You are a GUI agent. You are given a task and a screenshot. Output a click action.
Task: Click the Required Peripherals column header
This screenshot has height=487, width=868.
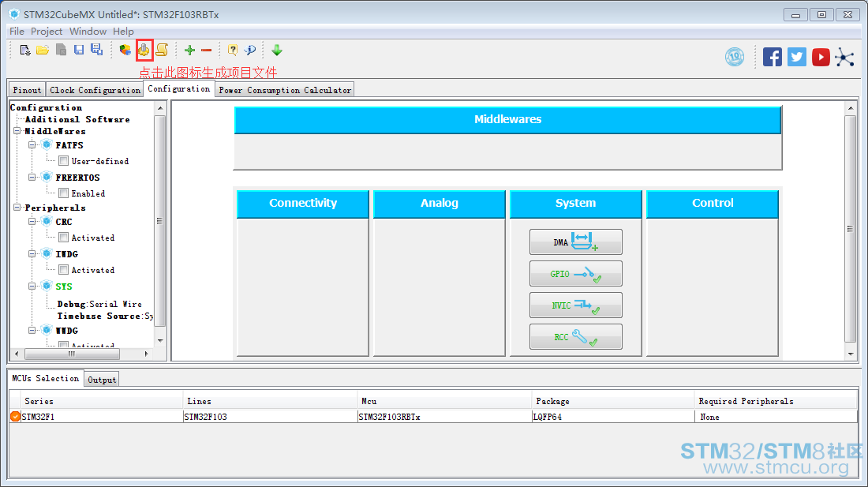click(775, 401)
